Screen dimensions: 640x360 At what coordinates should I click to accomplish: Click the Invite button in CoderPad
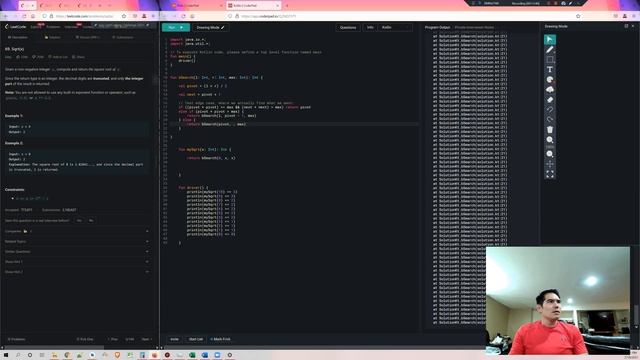(x=174, y=339)
